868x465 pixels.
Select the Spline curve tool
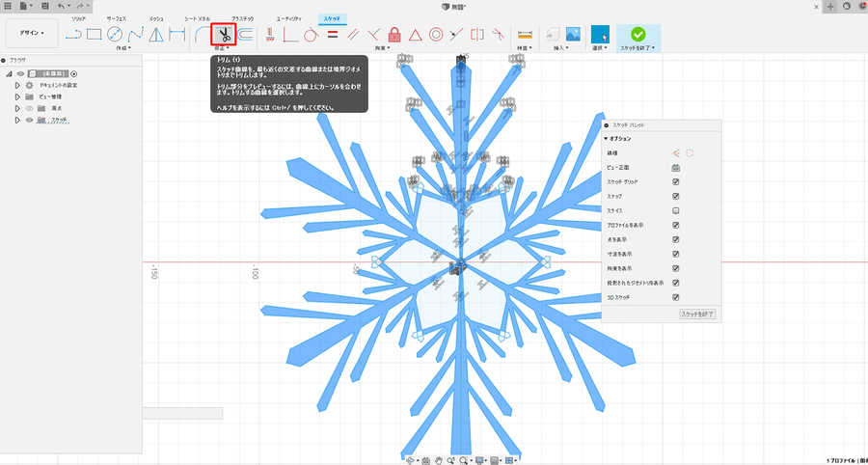136,35
